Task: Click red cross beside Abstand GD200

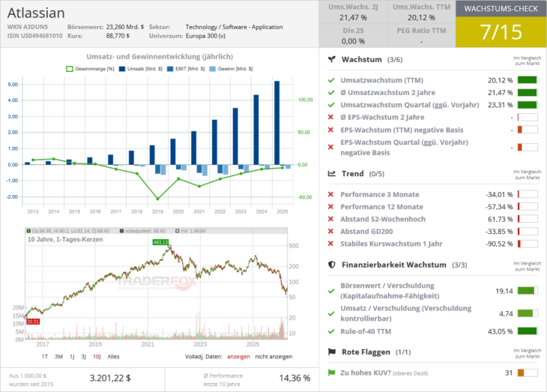Action: click(330, 231)
